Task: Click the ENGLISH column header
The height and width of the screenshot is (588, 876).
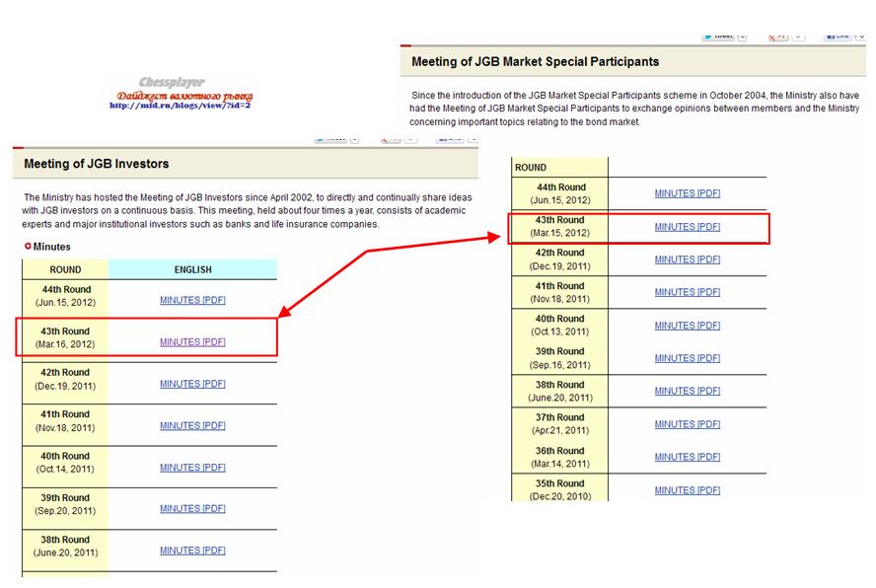Action: pyautogui.click(x=192, y=269)
